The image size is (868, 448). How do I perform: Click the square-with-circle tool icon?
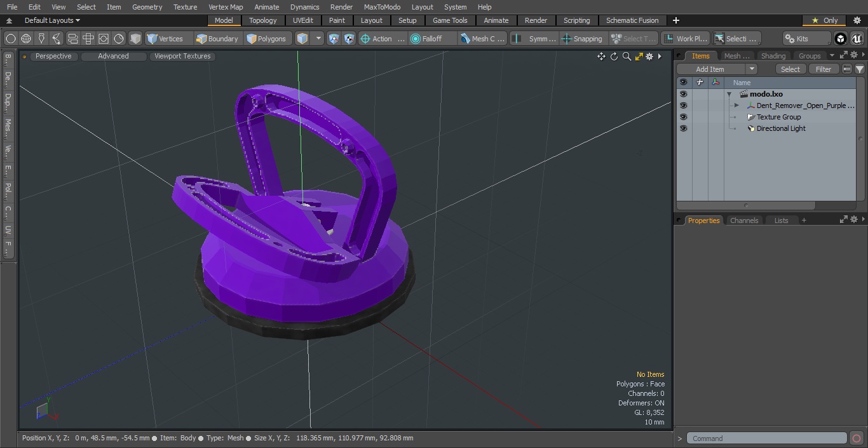click(x=104, y=39)
